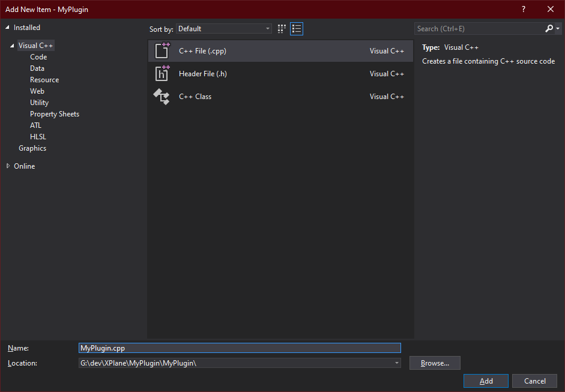This screenshot has width=565, height=392.
Task: Open the Location path dropdown arrow
Action: (396, 363)
